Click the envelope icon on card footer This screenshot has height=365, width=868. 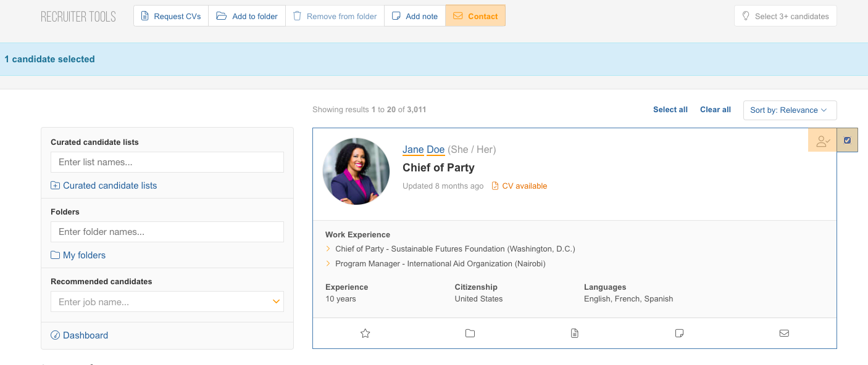pyautogui.click(x=784, y=334)
